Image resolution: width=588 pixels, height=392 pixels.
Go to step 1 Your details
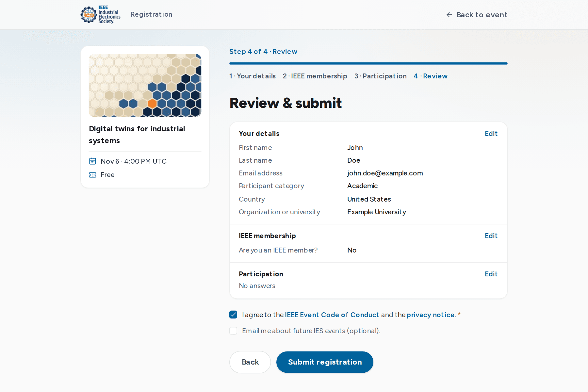click(253, 76)
